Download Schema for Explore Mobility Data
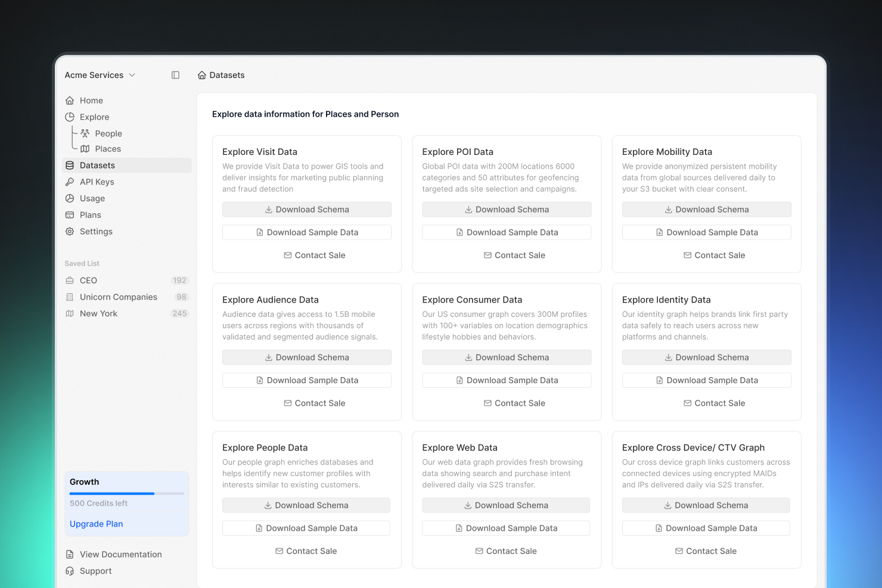Viewport: 882px width, 588px height. [x=707, y=210]
